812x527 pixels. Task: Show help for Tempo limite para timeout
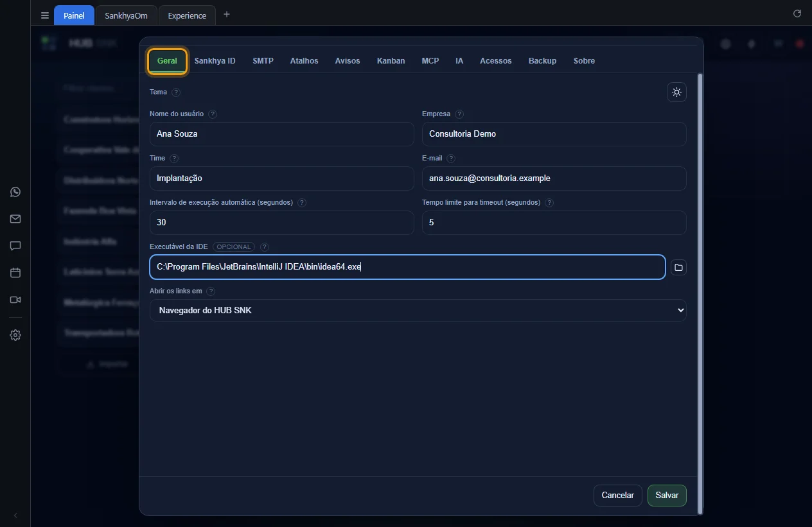tap(549, 203)
